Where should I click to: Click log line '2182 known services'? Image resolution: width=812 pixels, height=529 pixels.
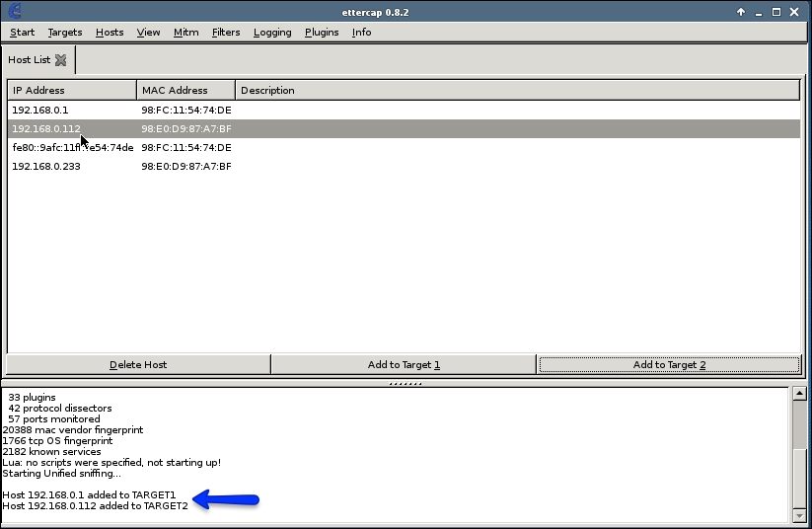(51, 451)
